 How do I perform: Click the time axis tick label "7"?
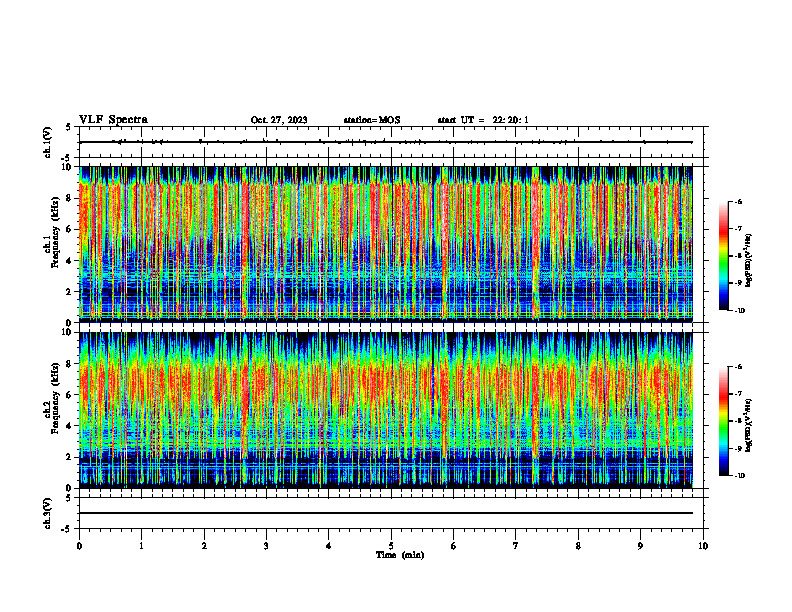516,546
